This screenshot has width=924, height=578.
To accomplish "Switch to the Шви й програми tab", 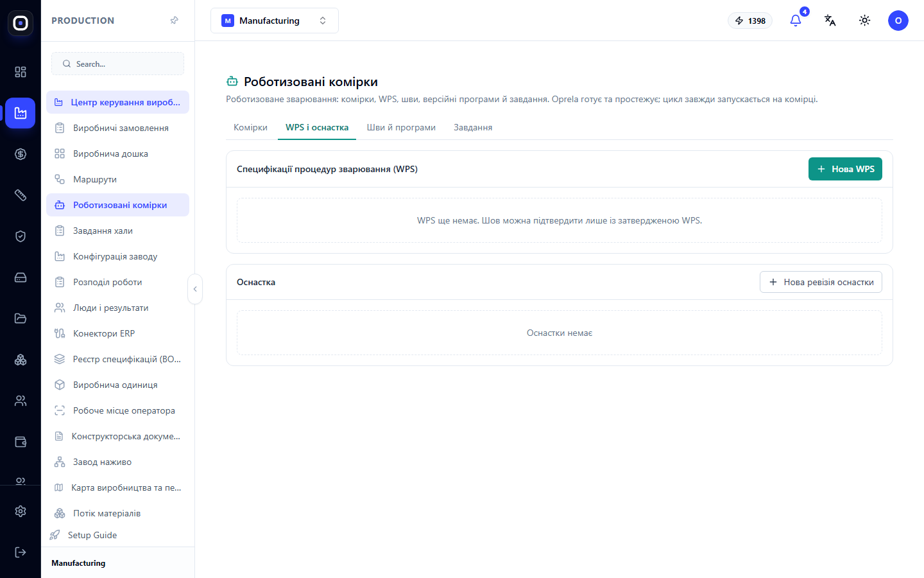I will tap(401, 127).
